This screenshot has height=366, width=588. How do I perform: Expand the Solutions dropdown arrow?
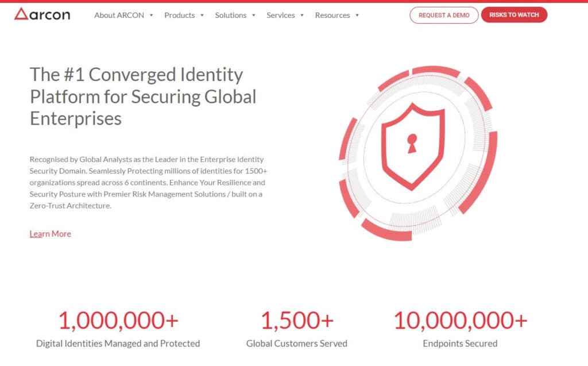254,16
